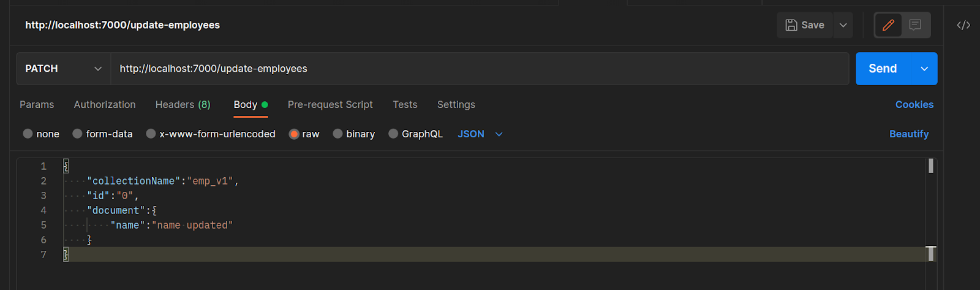
Task: Click the pencil edit icon
Action: tap(888, 25)
